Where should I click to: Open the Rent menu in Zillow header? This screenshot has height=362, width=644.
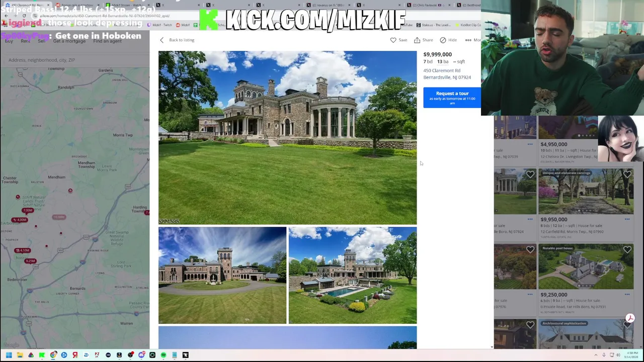[25, 41]
